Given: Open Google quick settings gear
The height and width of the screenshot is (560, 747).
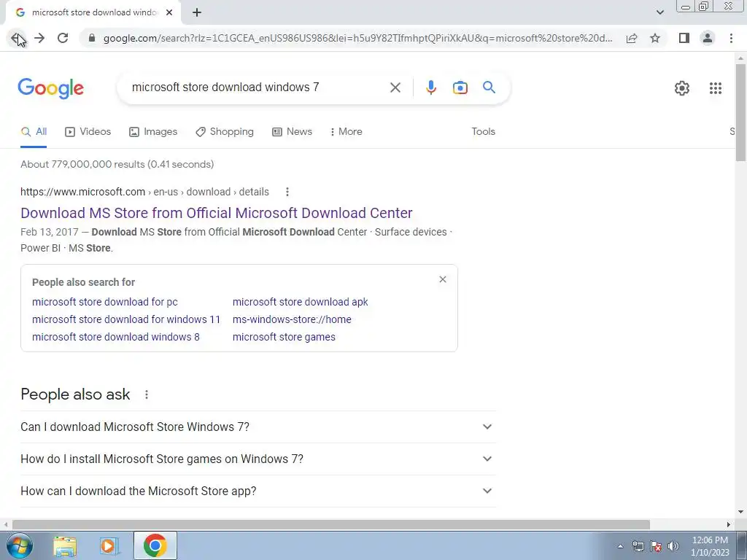Looking at the screenshot, I should [682, 88].
